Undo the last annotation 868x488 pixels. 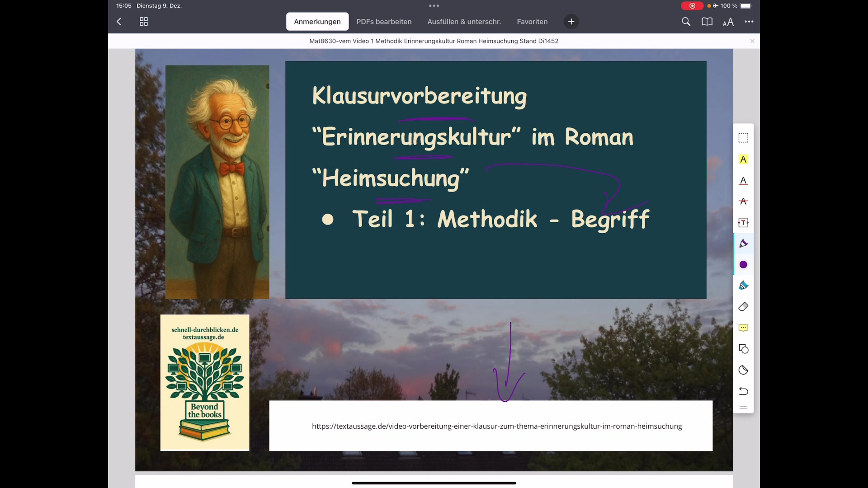click(x=743, y=391)
